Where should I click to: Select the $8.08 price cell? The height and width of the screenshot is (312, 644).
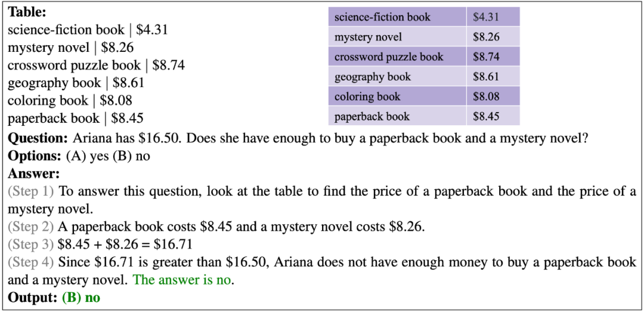tap(493, 96)
